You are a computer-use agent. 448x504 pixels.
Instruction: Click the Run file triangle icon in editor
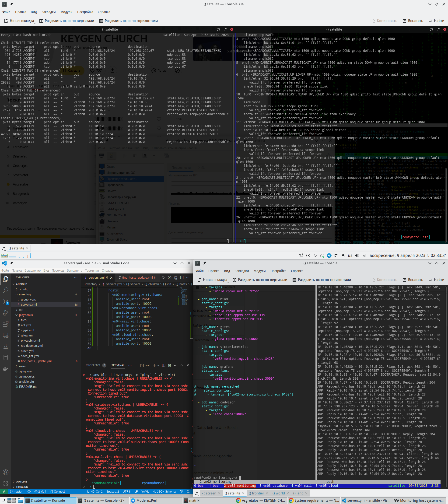tap(164, 278)
